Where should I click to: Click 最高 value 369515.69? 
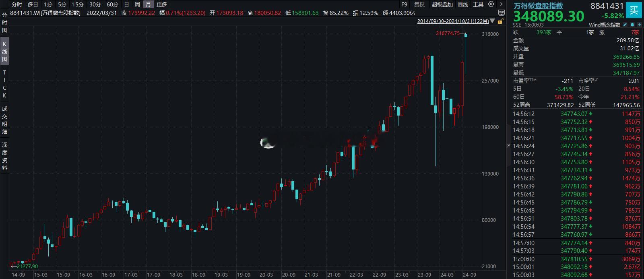tap(626, 65)
